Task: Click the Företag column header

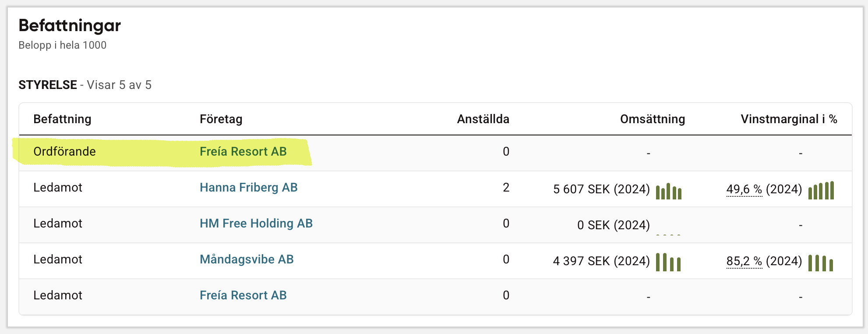Action: tap(221, 119)
